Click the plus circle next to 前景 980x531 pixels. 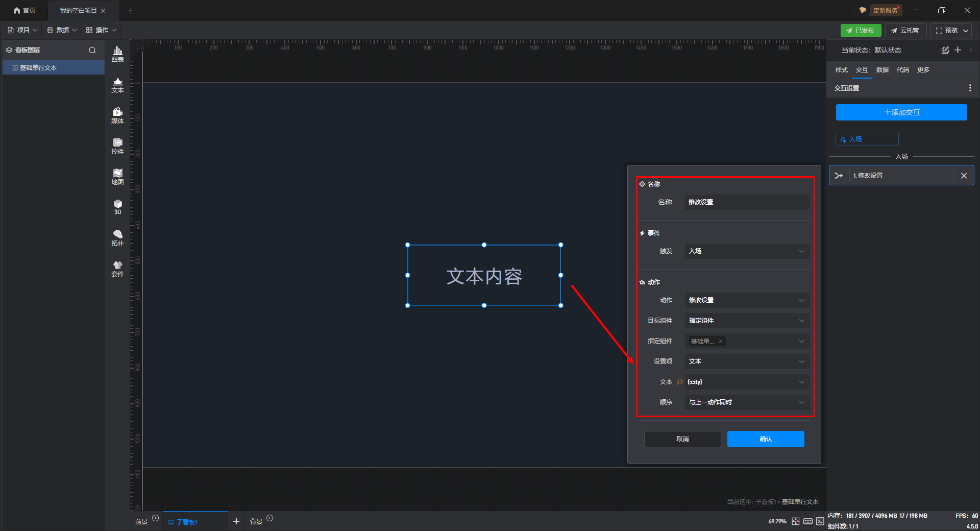(156, 518)
